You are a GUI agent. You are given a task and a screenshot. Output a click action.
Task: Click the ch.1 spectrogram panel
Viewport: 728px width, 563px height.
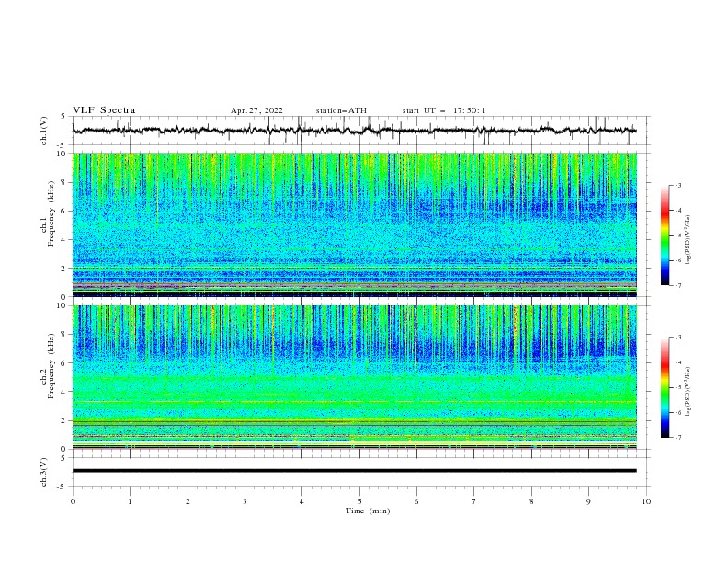click(x=355, y=224)
